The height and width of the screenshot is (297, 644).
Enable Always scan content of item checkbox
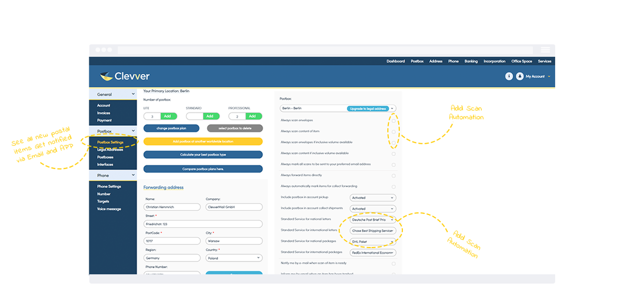tap(394, 131)
